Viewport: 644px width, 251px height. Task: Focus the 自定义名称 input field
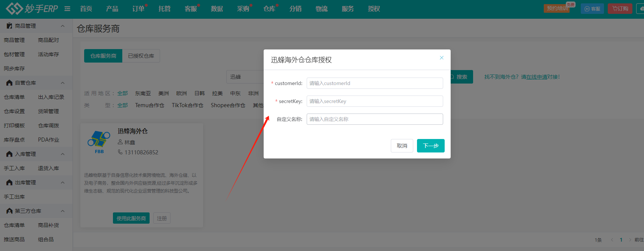pos(375,119)
